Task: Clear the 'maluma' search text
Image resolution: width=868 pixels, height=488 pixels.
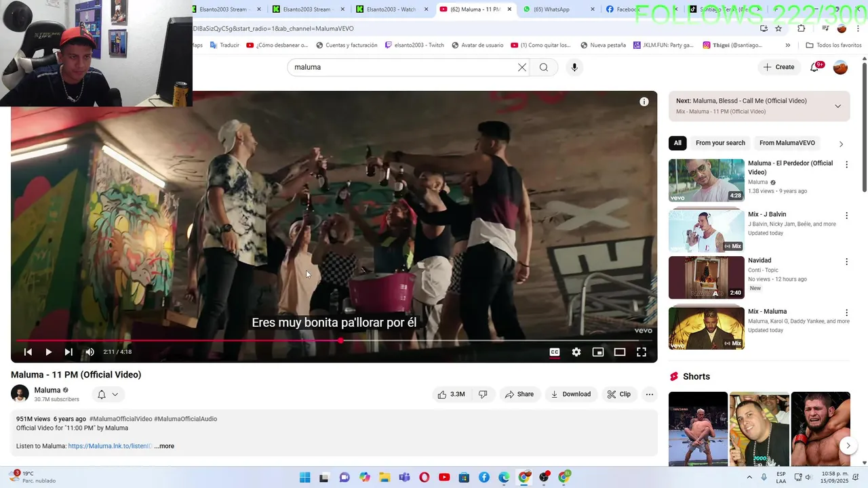Action: pyautogui.click(x=522, y=67)
